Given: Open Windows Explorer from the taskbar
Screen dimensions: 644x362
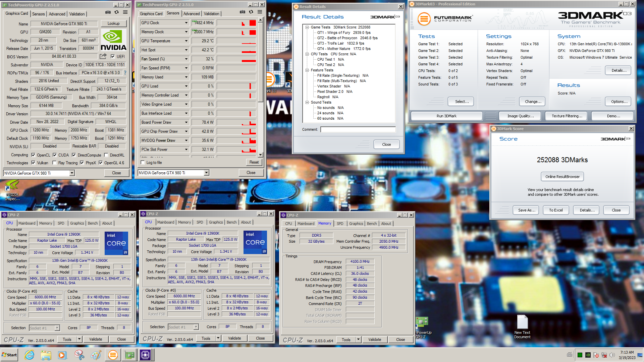Looking at the screenshot, I should tap(46, 355).
